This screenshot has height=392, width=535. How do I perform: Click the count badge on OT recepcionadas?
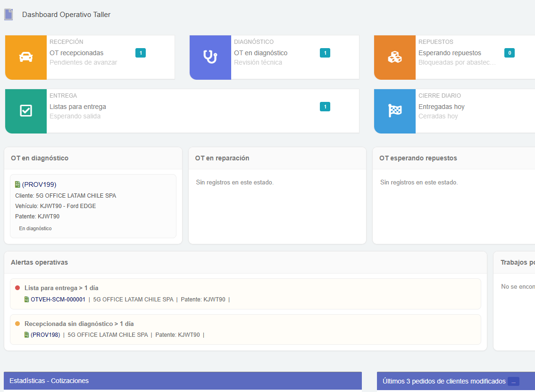tap(141, 53)
